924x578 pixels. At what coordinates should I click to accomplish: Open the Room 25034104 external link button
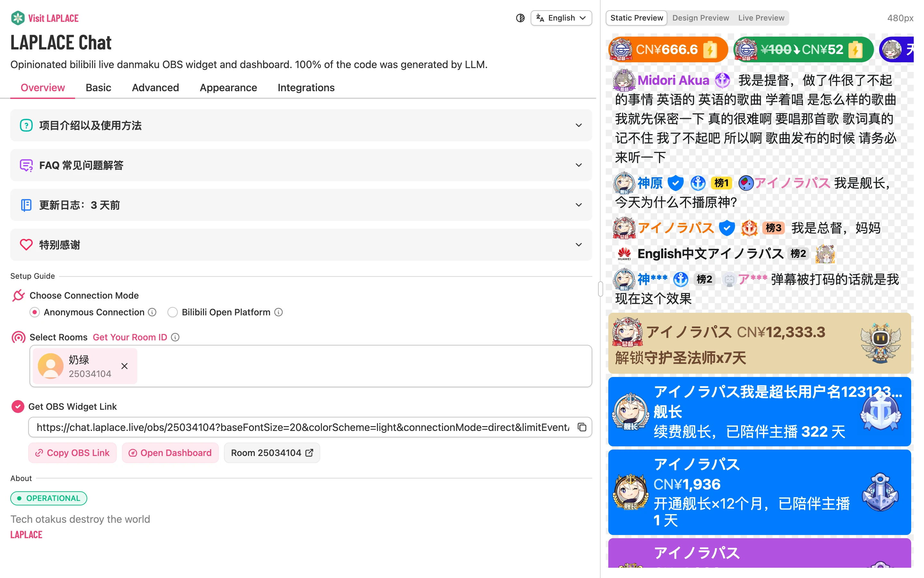pos(272,453)
